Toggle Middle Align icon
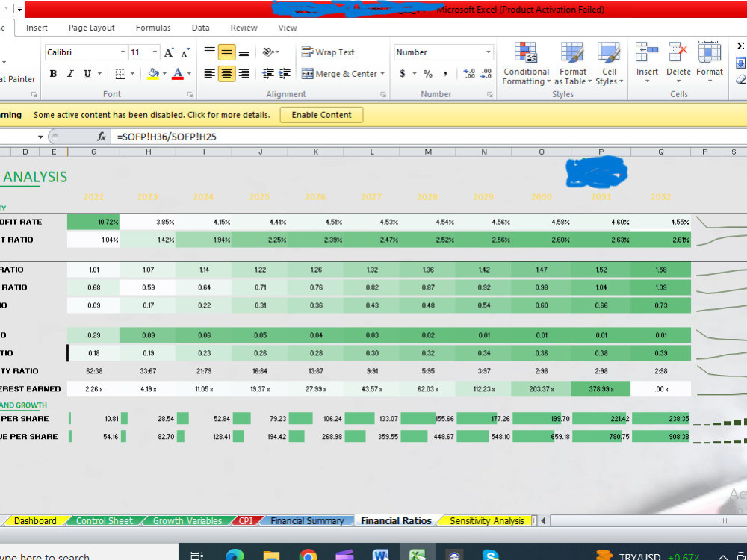The height and width of the screenshot is (560, 747). pos(227,52)
